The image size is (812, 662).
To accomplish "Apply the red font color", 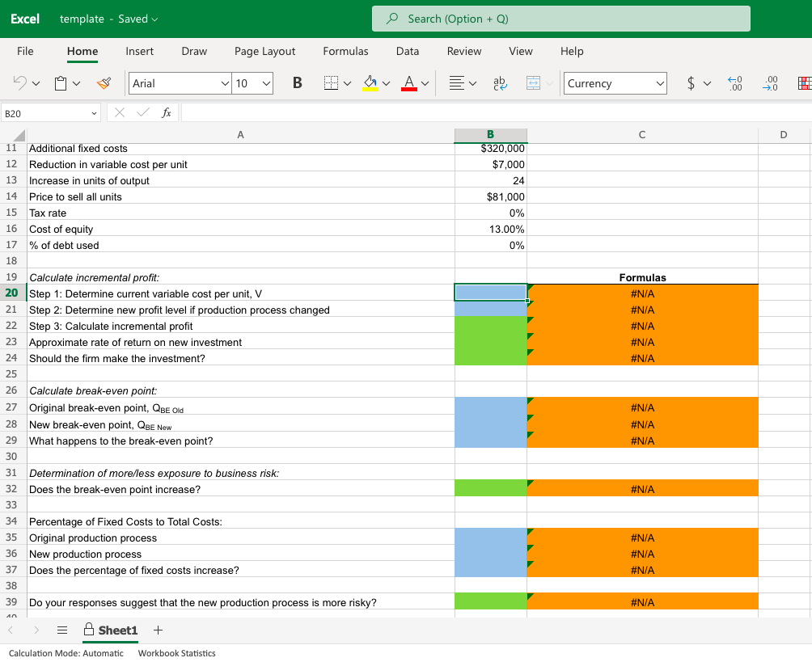I will (409, 83).
